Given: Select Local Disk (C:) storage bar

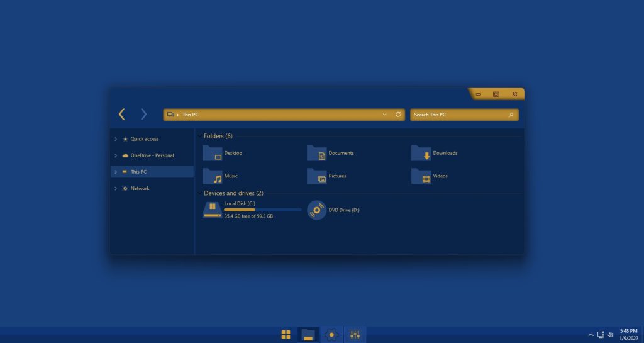Looking at the screenshot, I should 262,210.
